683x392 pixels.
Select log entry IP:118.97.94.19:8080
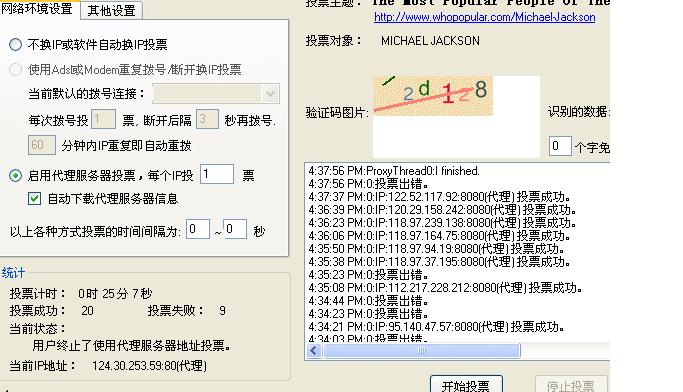[436, 249]
